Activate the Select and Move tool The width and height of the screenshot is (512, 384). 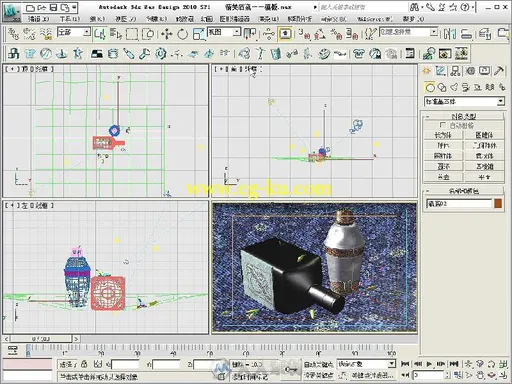click(166, 34)
